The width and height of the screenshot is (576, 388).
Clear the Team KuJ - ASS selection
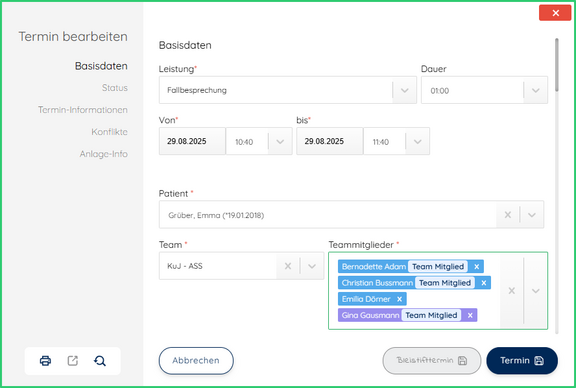[288, 266]
